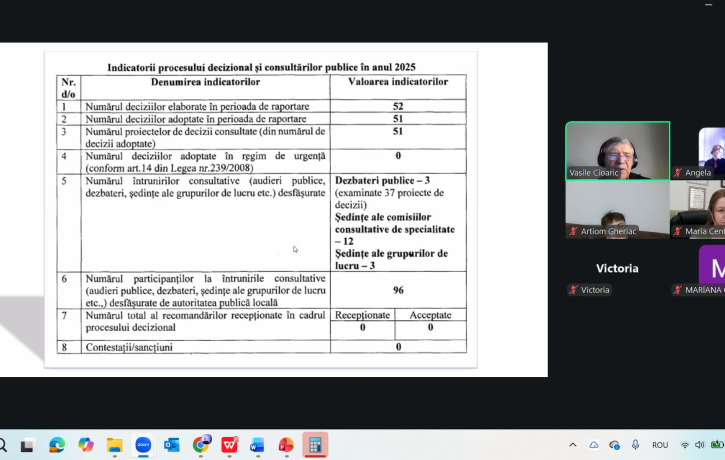The height and width of the screenshot is (460, 725).
Task: Click the microphone icon in system tray
Action: [x=634, y=445]
